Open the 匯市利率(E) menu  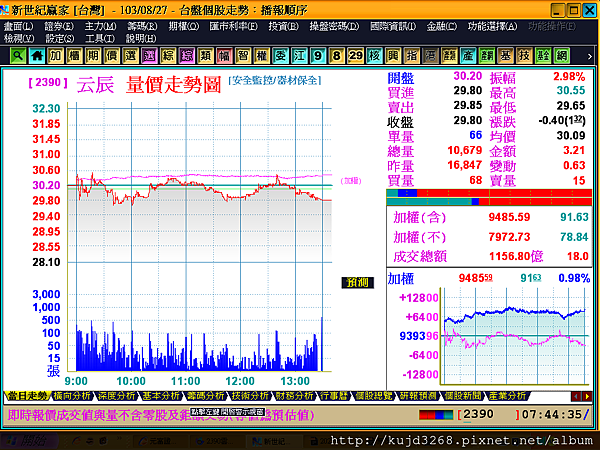(x=233, y=26)
